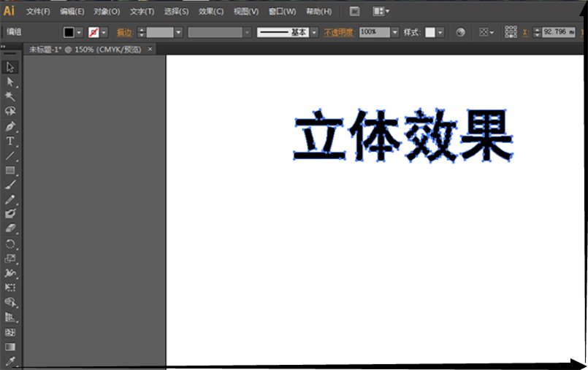
Task: Select the Rectangle tool
Action: 10,170
